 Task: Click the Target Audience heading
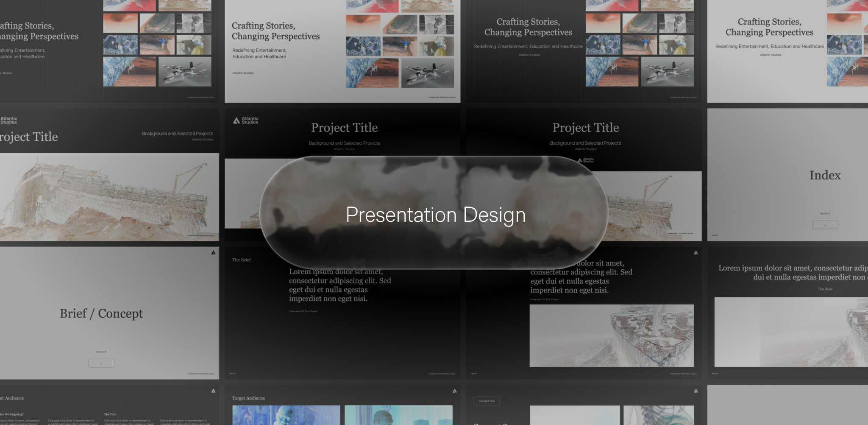click(248, 398)
